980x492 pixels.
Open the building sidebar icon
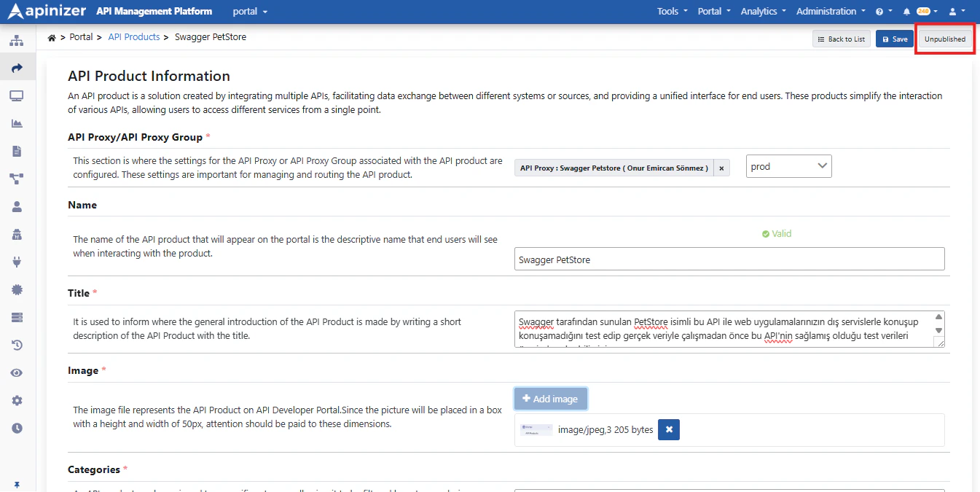(17, 234)
